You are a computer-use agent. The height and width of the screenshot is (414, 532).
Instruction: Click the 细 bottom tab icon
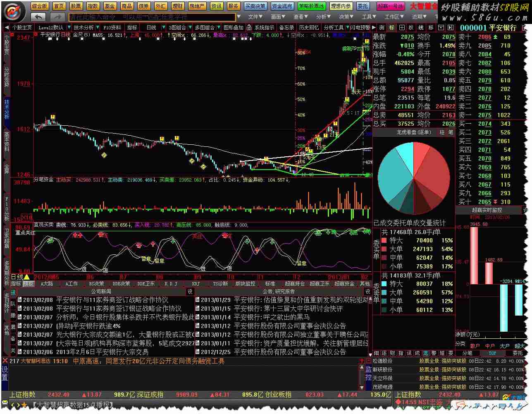click(x=377, y=353)
